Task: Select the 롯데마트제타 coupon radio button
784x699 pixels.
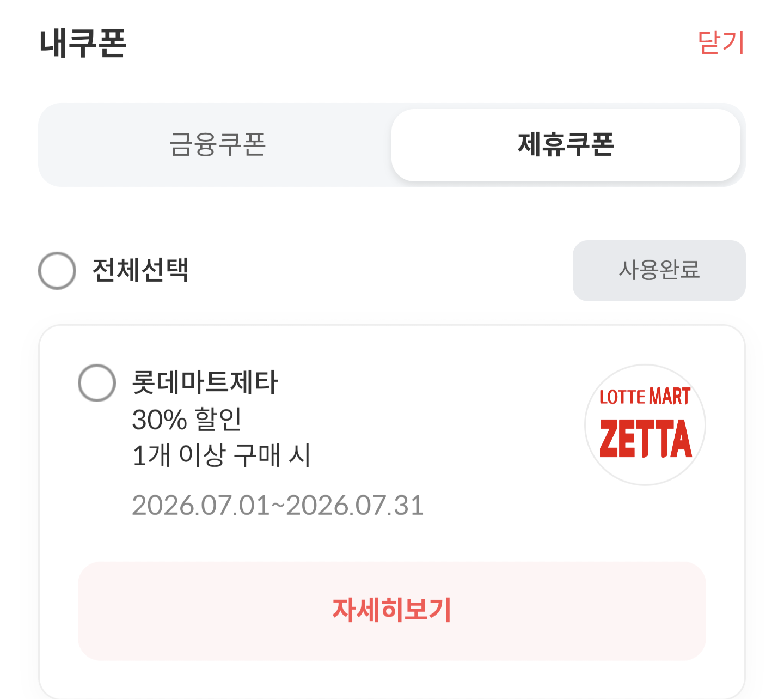Action: pos(97,382)
